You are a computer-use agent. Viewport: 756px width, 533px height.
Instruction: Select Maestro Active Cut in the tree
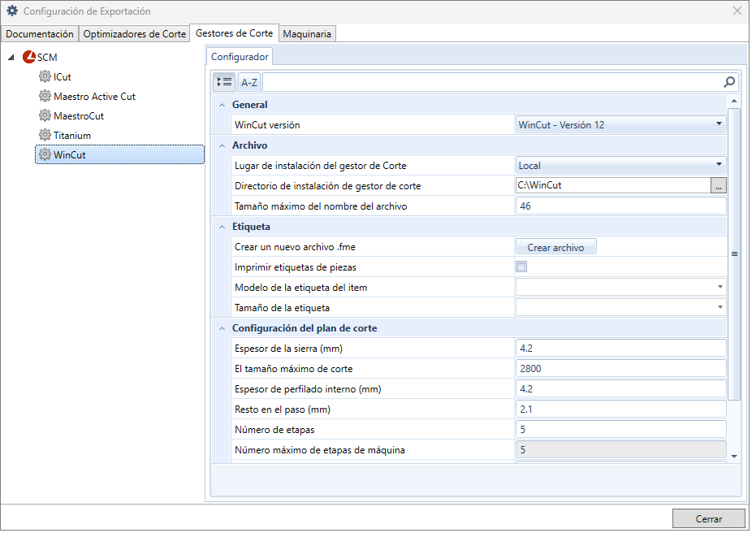(x=94, y=96)
